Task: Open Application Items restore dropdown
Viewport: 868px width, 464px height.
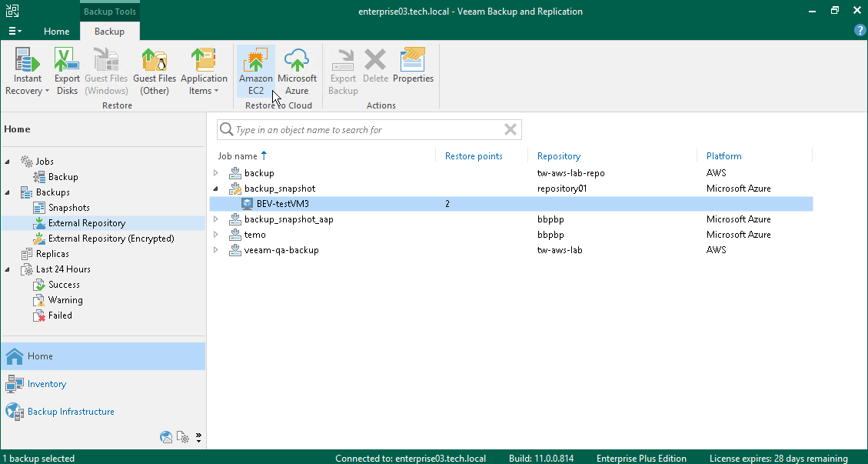Action: point(204,71)
